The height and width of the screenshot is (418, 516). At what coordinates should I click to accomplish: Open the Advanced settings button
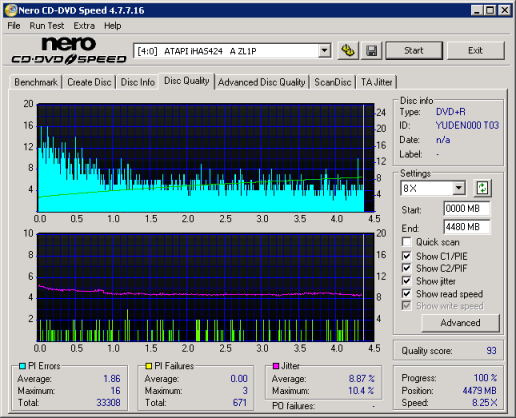tap(460, 323)
